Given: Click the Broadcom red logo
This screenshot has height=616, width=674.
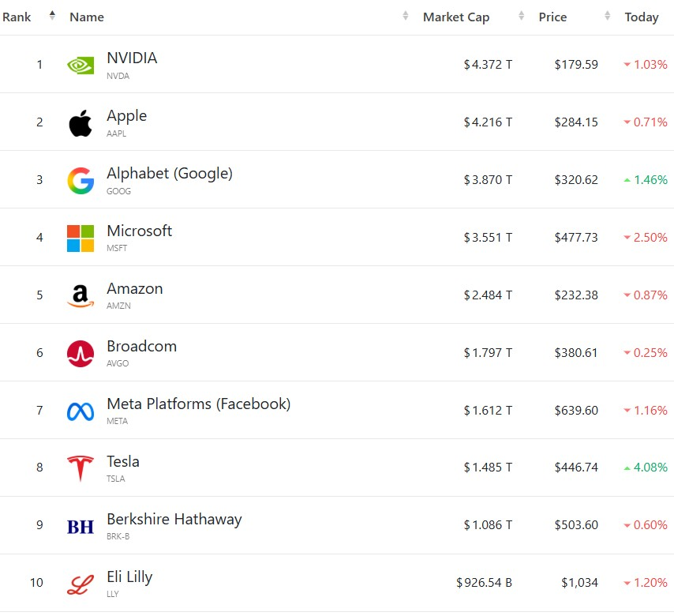Looking at the screenshot, I should (x=81, y=354).
